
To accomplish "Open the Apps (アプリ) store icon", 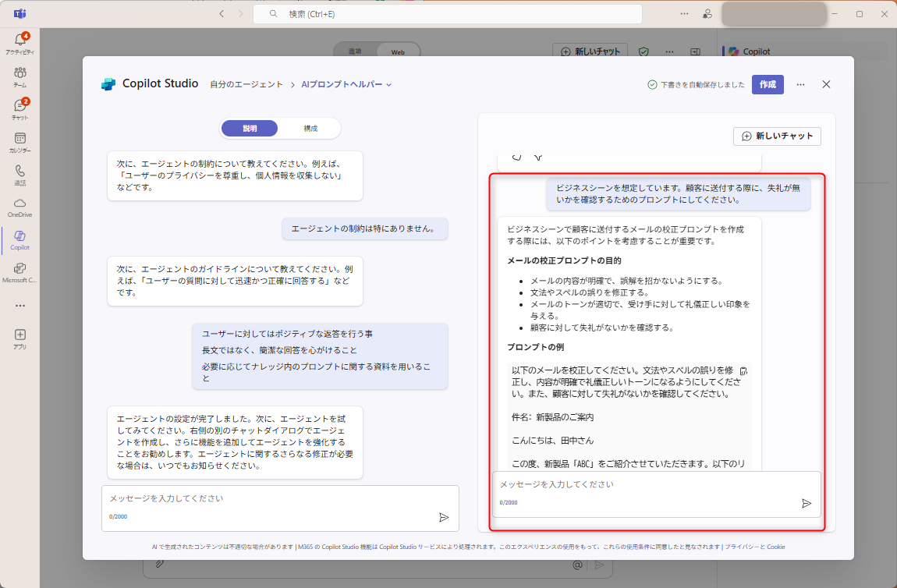I will pos(20,338).
